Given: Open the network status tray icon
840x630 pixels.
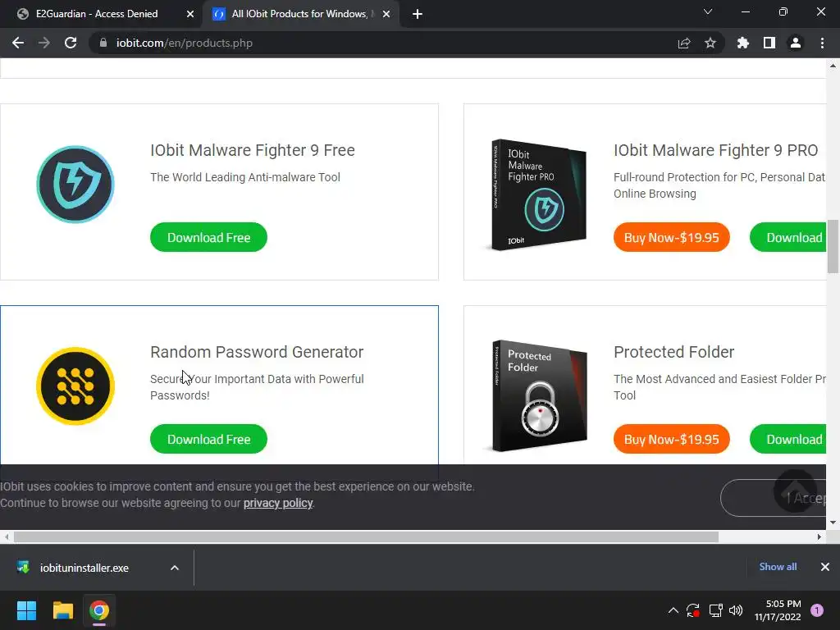Looking at the screenshot, I should (x=715, y=610).
